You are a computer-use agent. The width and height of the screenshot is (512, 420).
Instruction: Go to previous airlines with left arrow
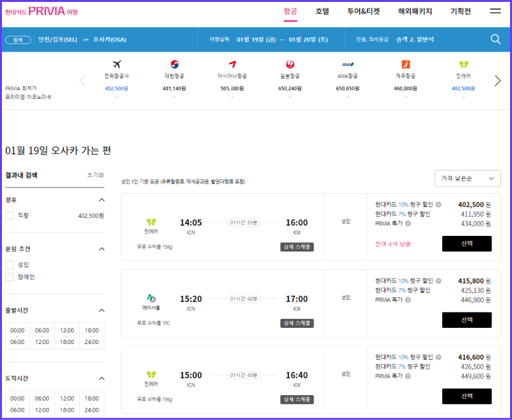pos(83,81)
